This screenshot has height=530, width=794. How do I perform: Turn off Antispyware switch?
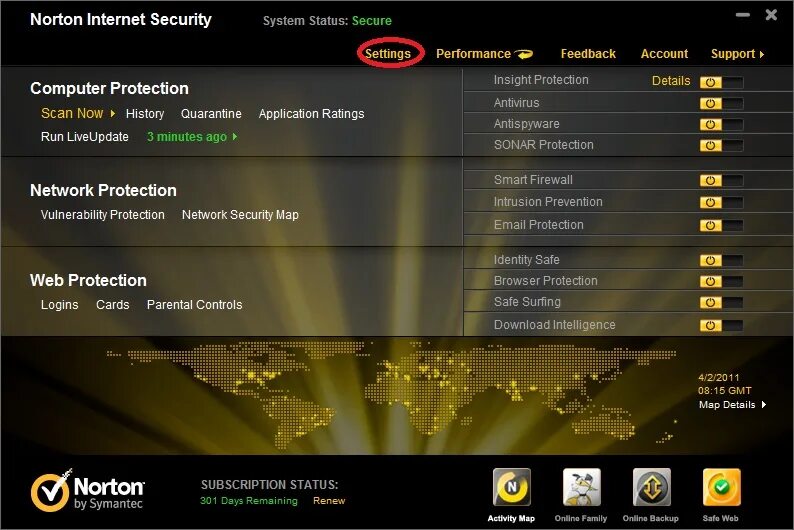721,125
